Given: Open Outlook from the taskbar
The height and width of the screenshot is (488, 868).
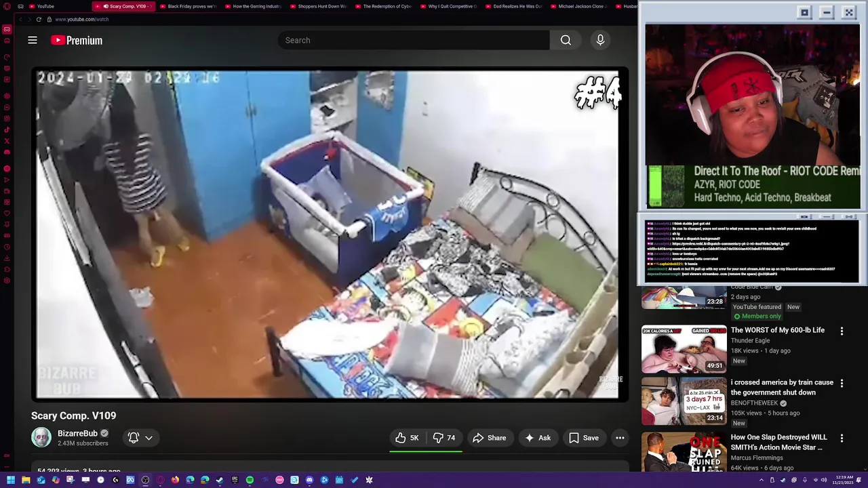Looking at the screenshot, I should pos(41,480).
